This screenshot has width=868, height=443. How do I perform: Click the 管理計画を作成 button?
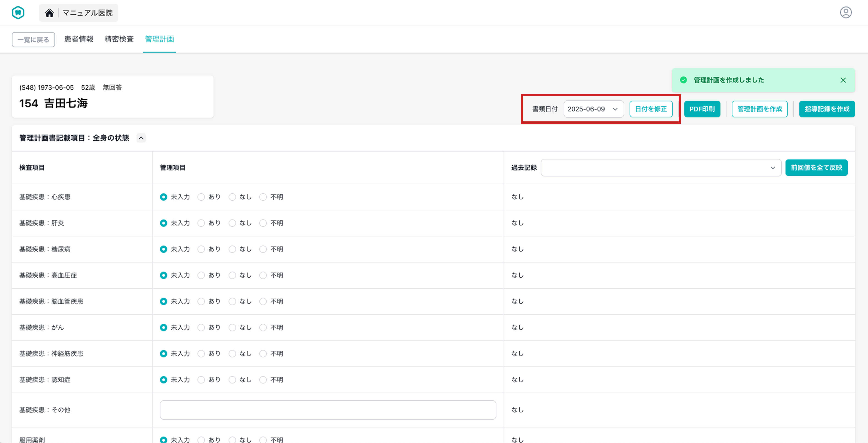point(759,109)
